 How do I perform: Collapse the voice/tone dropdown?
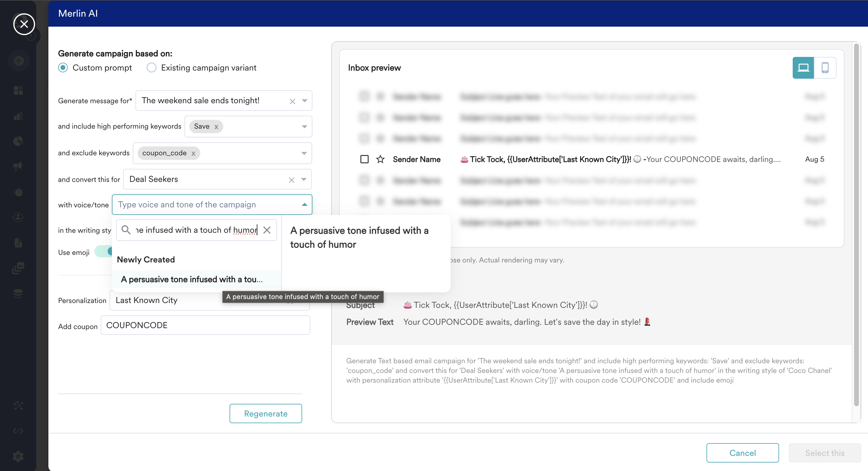pyautogui.click(x=304, y=204)
